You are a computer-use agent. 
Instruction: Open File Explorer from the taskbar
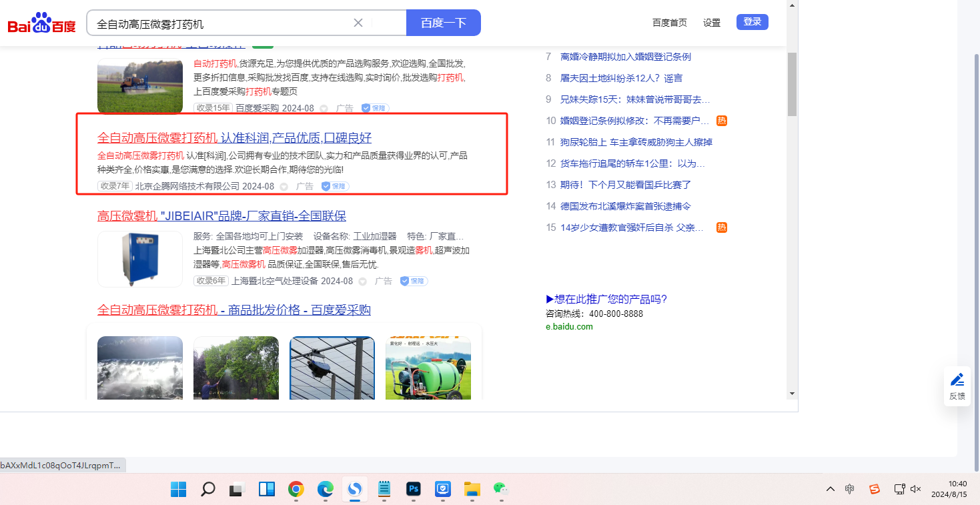coord(472,490)
